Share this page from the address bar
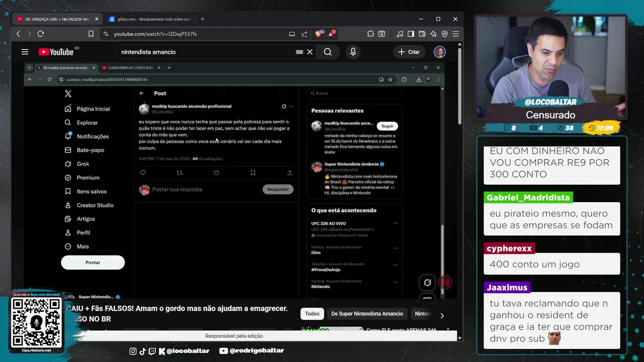 (304, 34)
